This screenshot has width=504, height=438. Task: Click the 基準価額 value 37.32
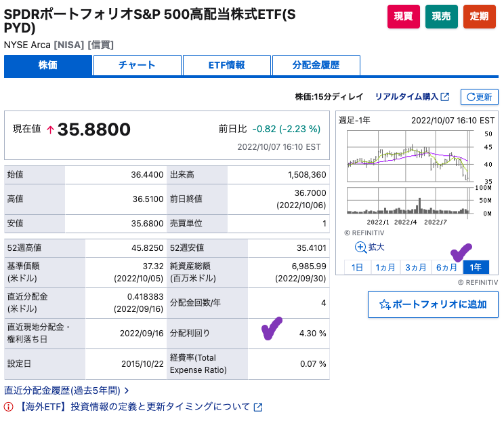pyautogui.click(x=153, y=266)
